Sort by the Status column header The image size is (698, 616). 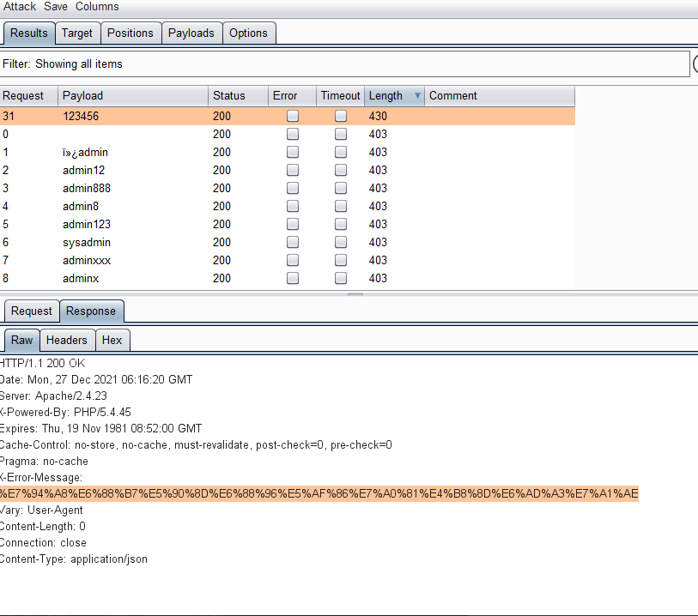coord(238,95)
